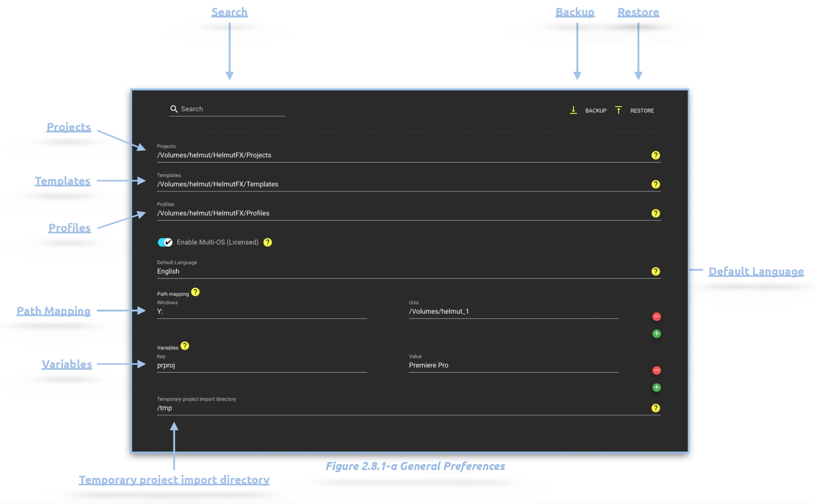The image size is (815, 504).
Task: Click help icon next to Variables heading
Action: tap(185, 346)
